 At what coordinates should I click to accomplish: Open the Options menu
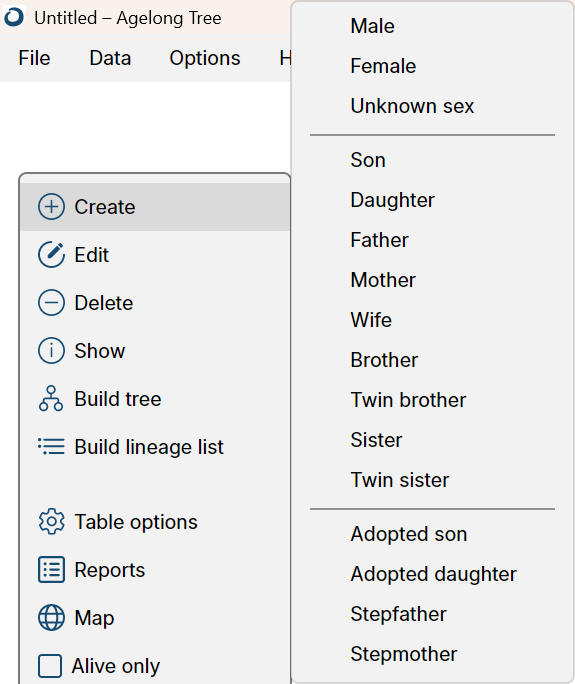click(x=205, y=58)
